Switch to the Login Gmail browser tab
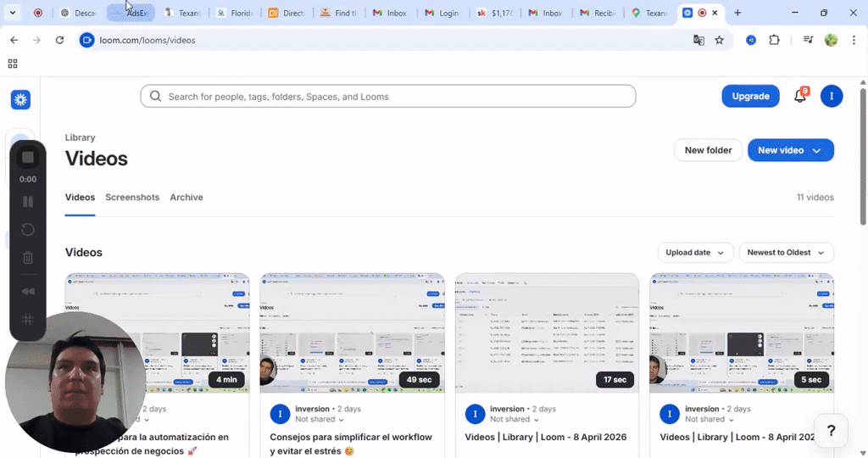The height and width of the screenshot is (458, 868). point(442,13)
